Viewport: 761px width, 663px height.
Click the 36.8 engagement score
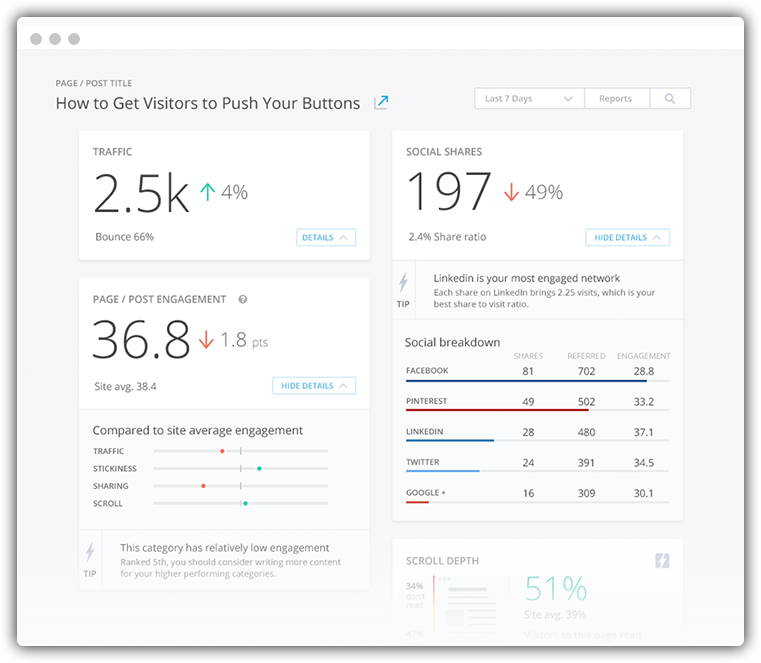[141, 340]
